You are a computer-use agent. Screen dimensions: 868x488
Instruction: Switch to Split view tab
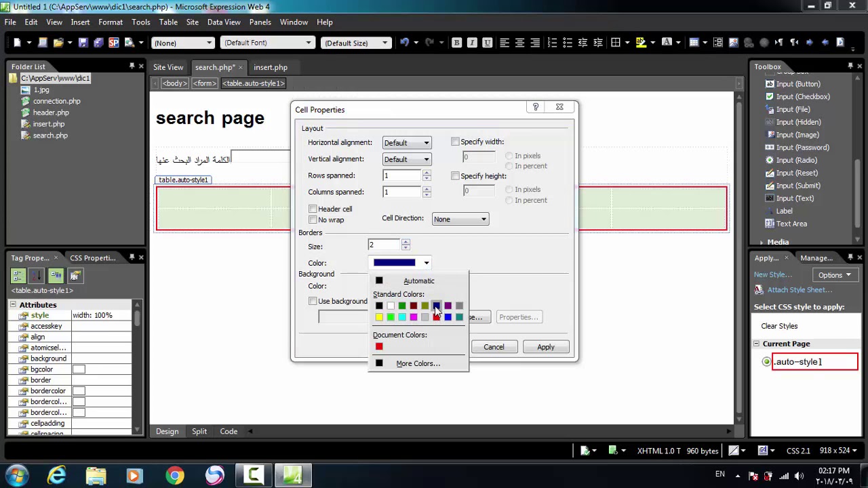tap(199, 431)
